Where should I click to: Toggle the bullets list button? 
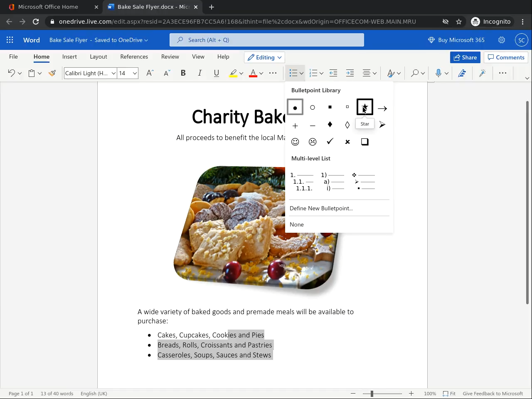coord(293,73)
